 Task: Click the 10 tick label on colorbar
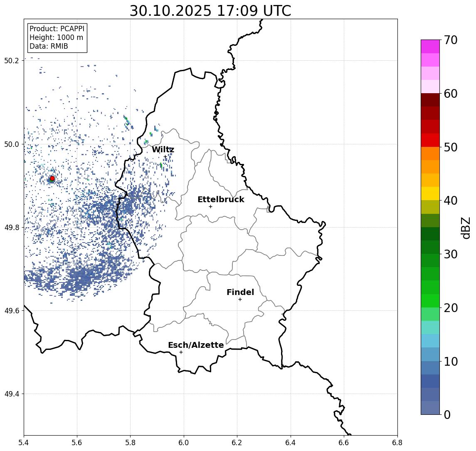pyautogui.click(x=451, y=361)
